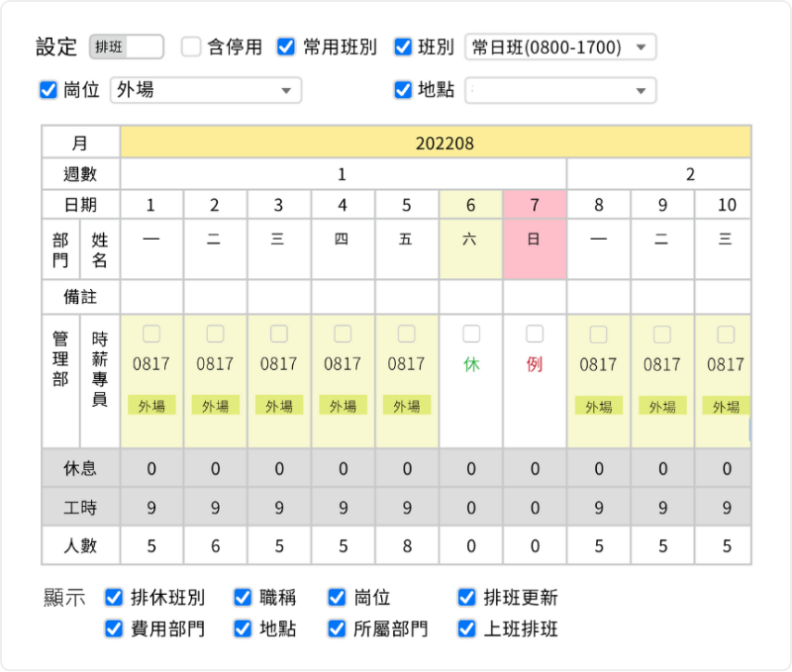Click the 外場 tag on date 4

point(343,405)
